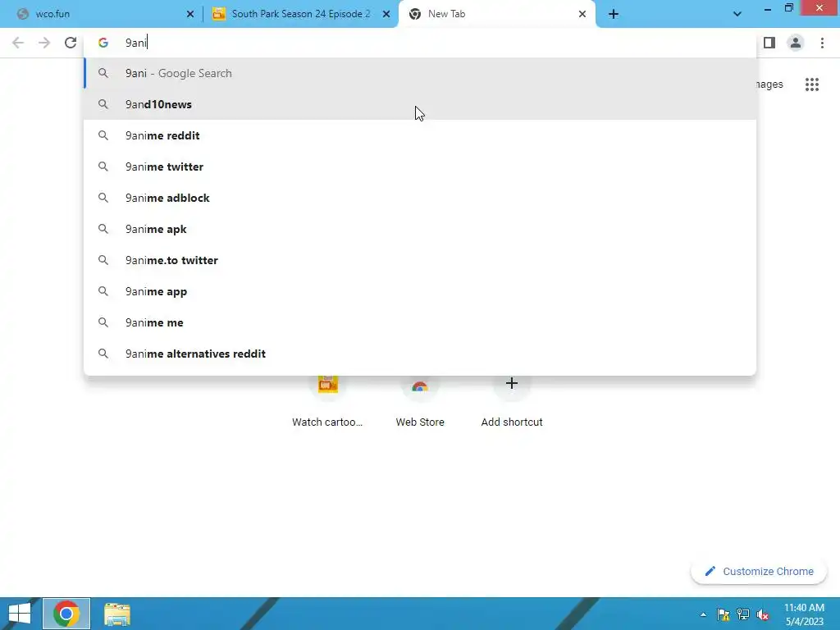Select the 9and10news suggestion

tap(420, 104)
